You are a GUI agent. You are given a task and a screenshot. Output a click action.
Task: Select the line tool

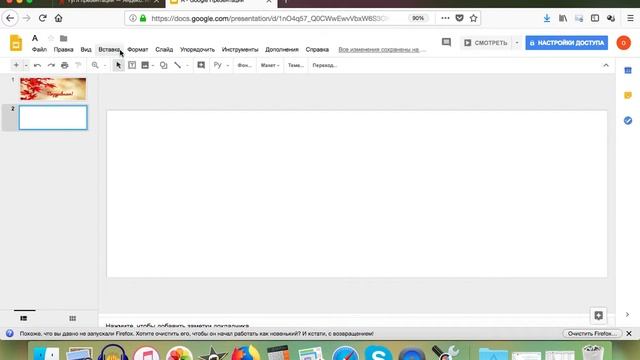pos(178,65)
